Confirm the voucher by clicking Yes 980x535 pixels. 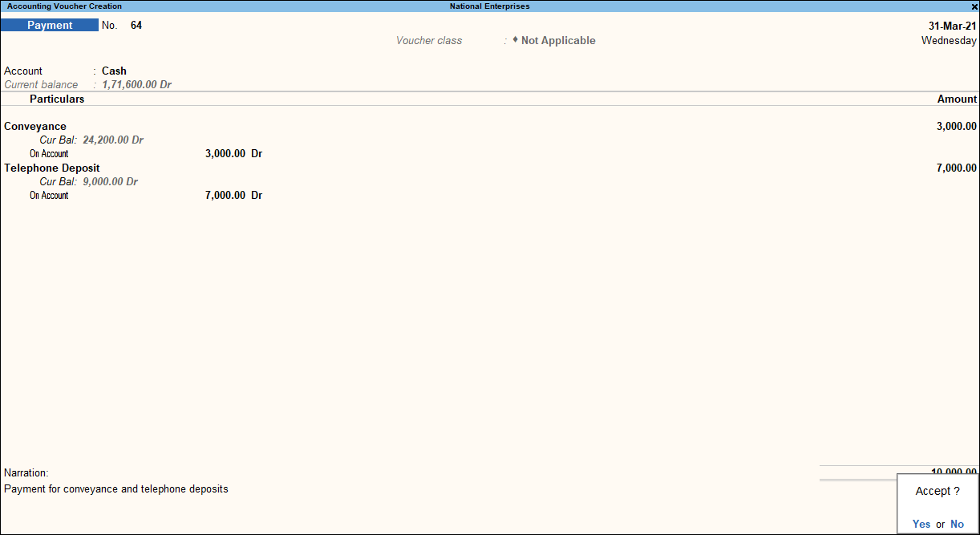(x=921, y=524)
